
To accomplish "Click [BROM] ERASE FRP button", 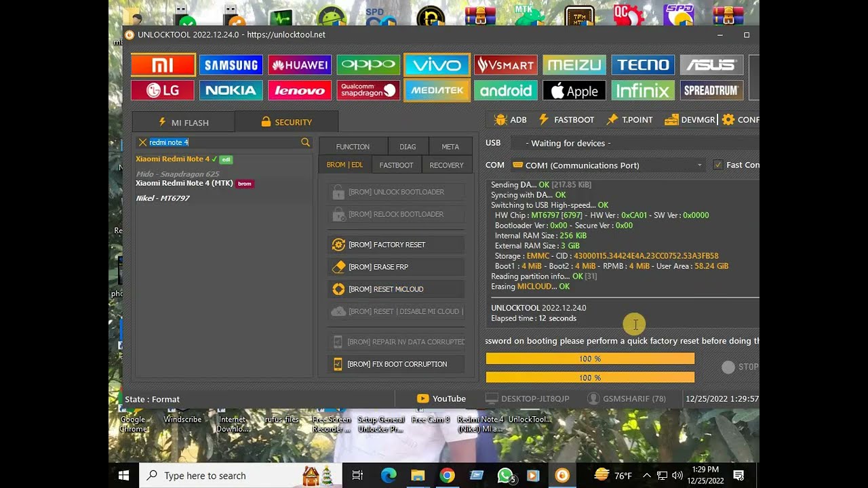I will tap(397, 267).
